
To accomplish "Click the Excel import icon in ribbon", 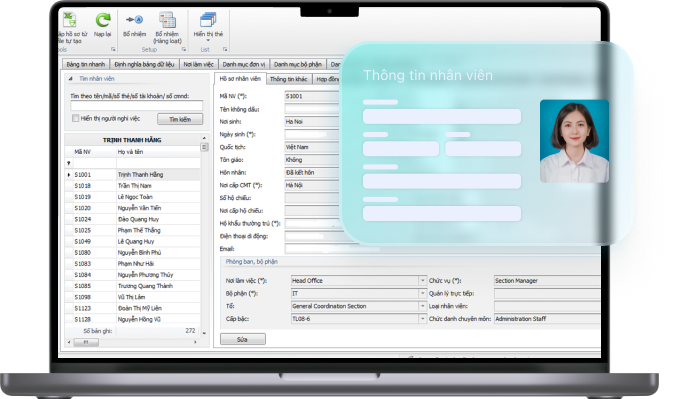I will pyautogui.click(x=70, y=20).
